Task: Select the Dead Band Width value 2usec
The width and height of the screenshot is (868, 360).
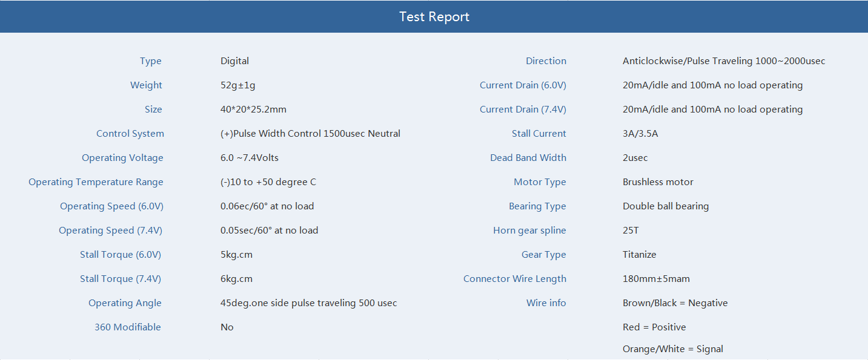Action: (635, 158)
